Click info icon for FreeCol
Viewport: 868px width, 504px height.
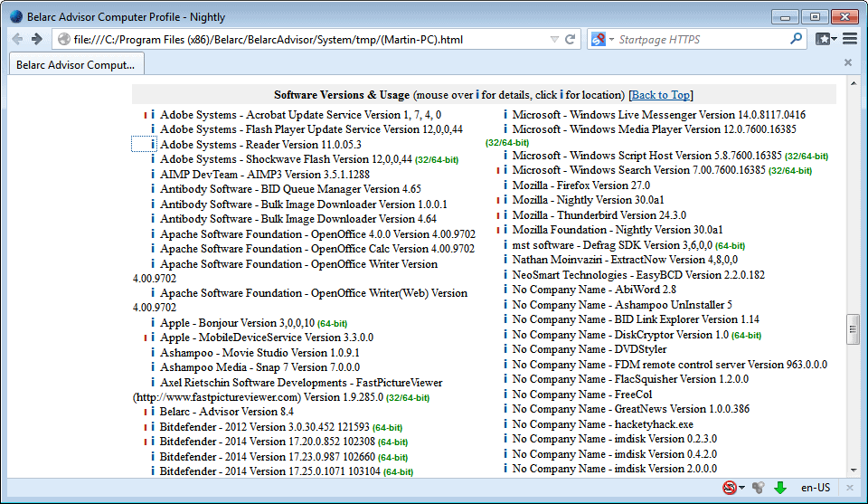point(505,395)
